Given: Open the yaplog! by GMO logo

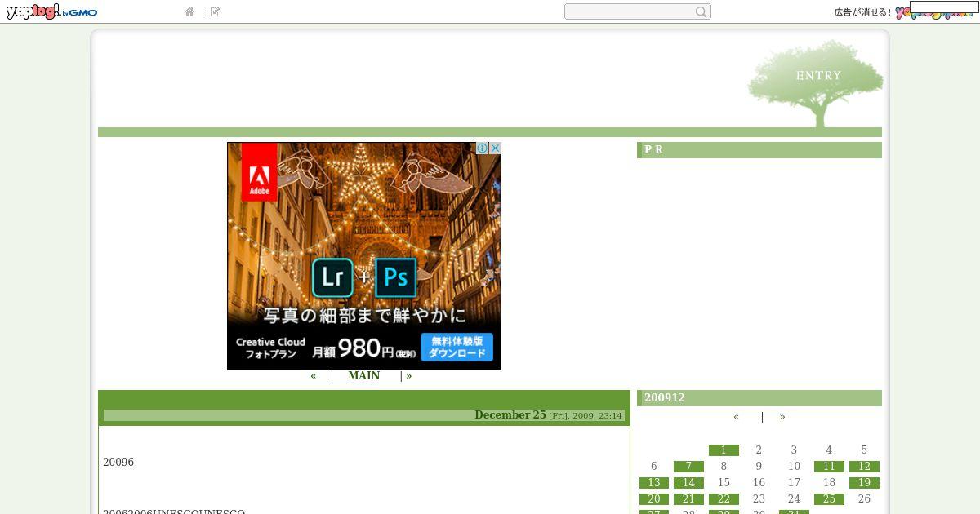Looking at the screenshot, I should click(51, 11).
